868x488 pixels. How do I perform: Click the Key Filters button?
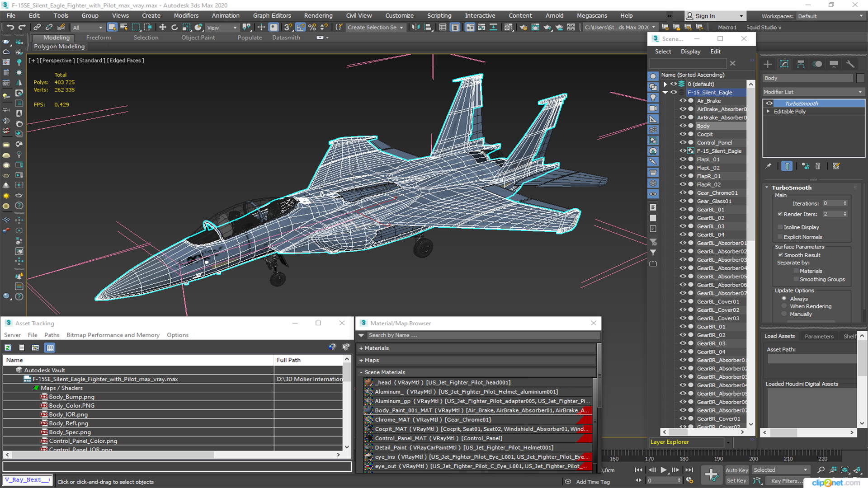(x=786, y=481)
